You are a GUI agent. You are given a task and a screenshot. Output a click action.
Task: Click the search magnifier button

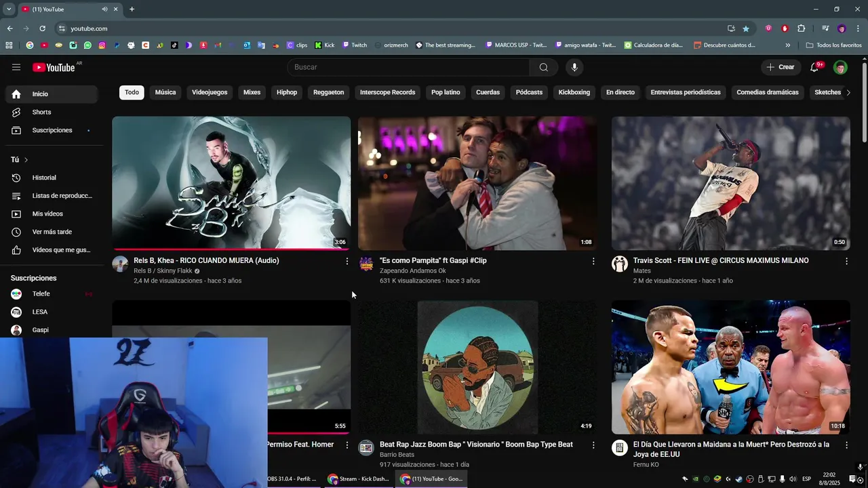544,67
